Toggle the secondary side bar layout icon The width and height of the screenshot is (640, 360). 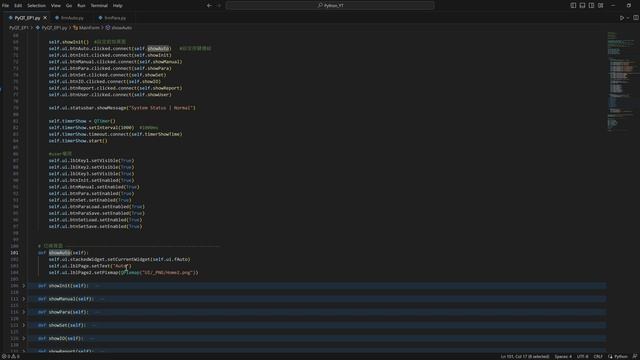point(591,5)
